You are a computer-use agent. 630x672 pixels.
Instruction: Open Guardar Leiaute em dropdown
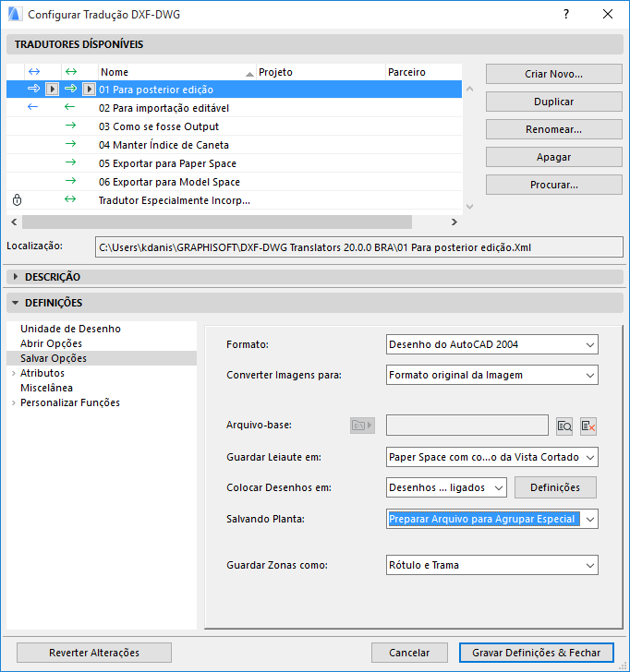coord(492,457)
